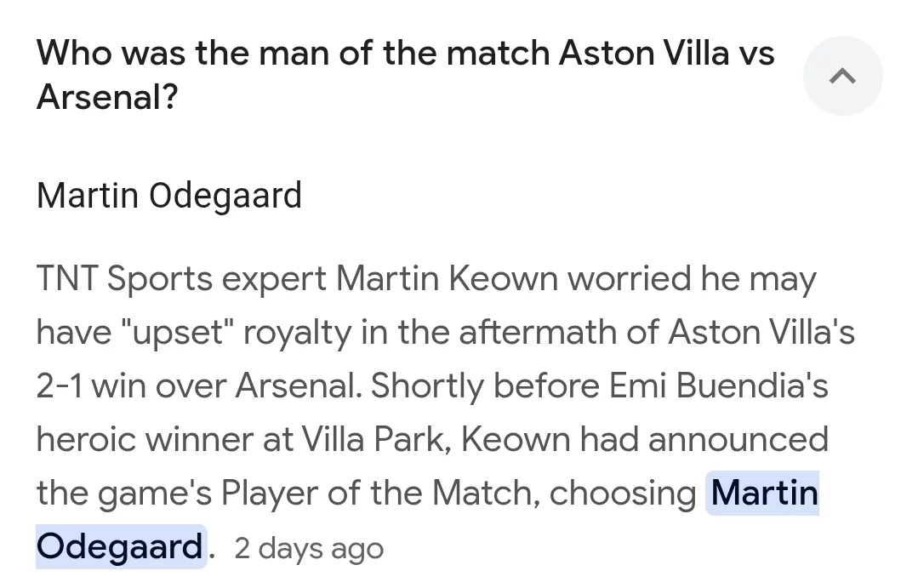Tap the '2 days ago' timestamp

[x=309, y=548]
